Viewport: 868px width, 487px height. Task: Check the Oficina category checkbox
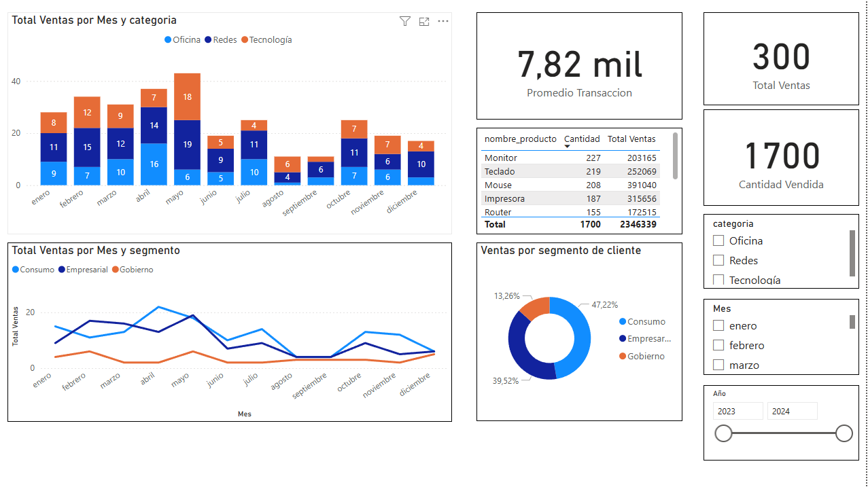coord(718,240)
